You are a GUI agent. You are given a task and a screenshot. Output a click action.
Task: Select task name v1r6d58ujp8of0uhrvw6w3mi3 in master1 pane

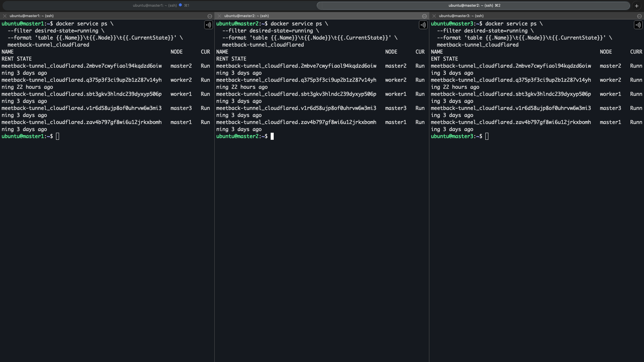82,108
